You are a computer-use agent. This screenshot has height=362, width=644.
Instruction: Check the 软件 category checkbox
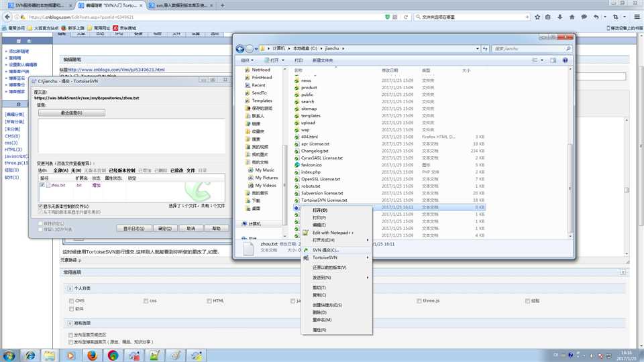click(x=72, y=308)
